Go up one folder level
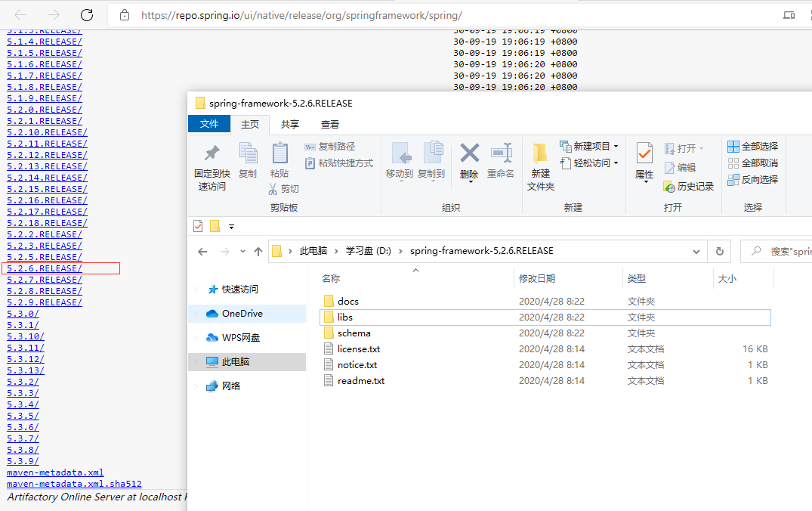The image size is (812, 511). point(258,252)
